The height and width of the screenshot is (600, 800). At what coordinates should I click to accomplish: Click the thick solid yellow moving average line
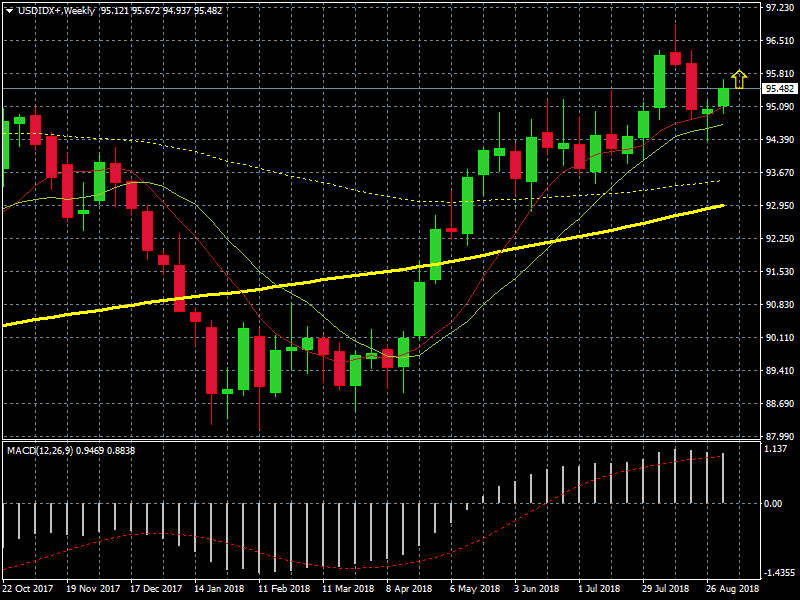pos(300,285)
